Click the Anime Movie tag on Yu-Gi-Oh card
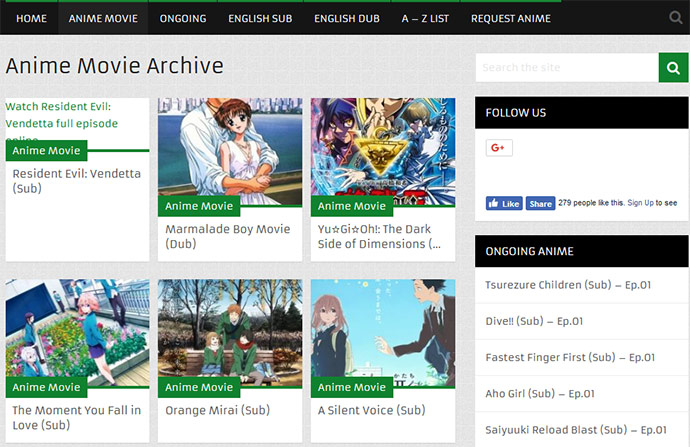Image resolution: width=690 pixels, height=447 pixels. [x=352, y=206]
